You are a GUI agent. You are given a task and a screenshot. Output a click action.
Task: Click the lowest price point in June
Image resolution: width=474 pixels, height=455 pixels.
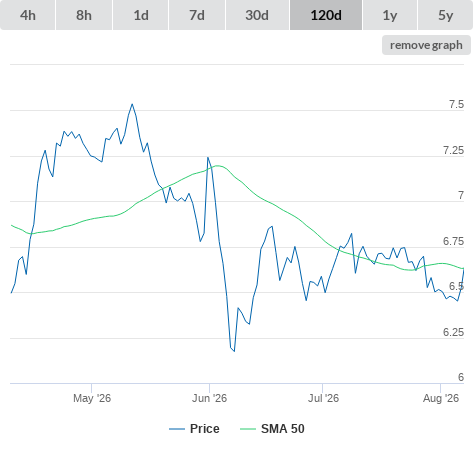pyautogui.click(x=234, y=351)
